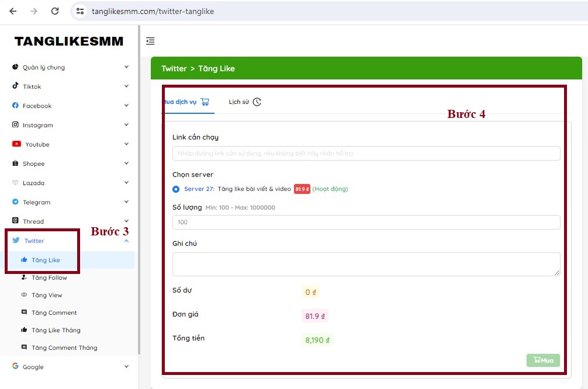Click the 81.9 đ red price badge
Image resolution: width=588 pixels, height=389 pixels.
point(302,189)
